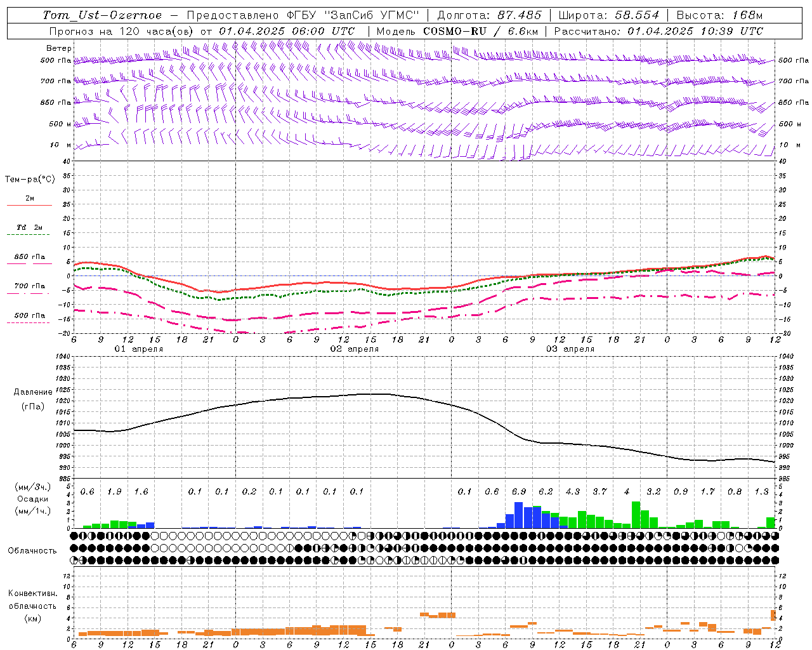Select the calculated time "01.04.2025 10:39 UTC"
812x650 pixels.
point(695,31)
